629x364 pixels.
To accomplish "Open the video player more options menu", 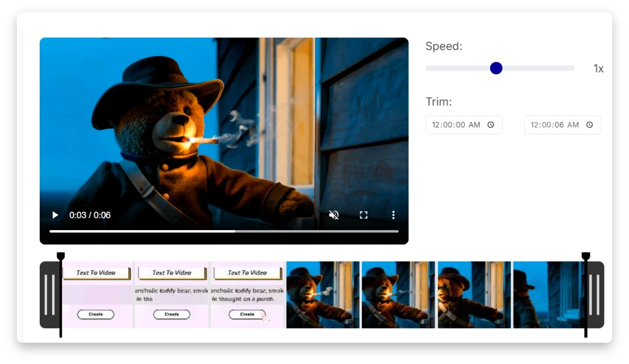I will pyautogui.click(x=393, y=215).
